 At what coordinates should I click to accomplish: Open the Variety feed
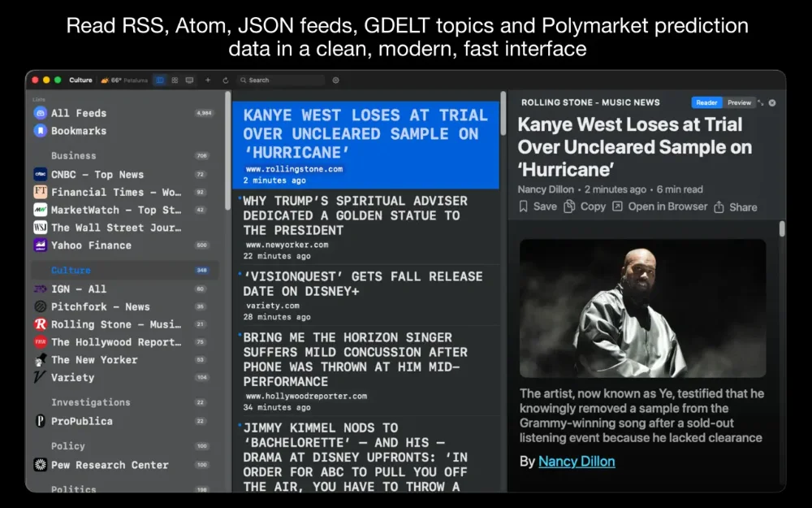(x=124, y=377)
